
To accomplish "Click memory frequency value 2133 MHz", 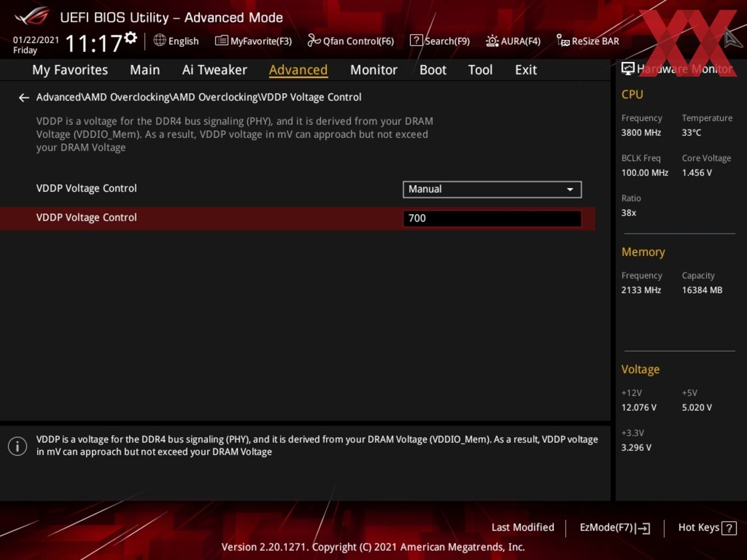I will pyautogui.click(x=641, y=290).
